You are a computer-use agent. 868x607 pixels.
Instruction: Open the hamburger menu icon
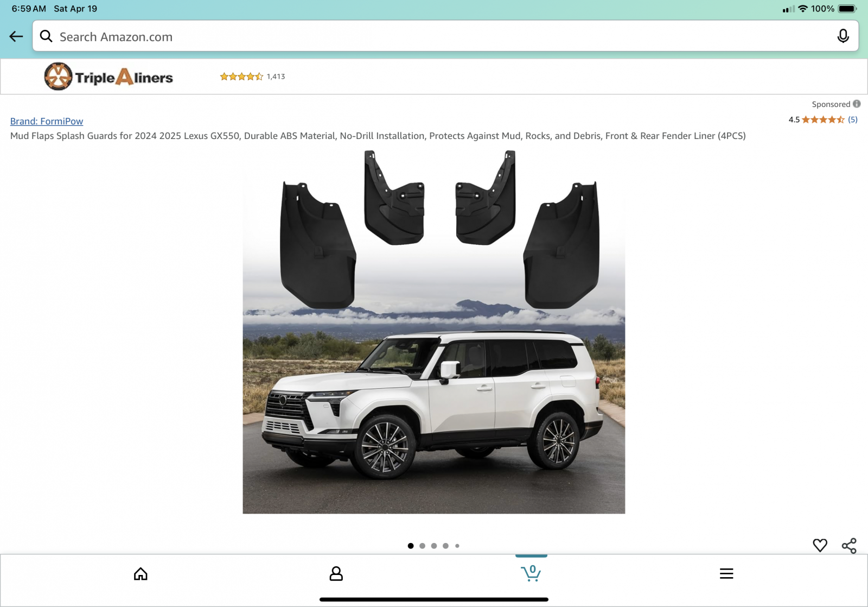pyautogui.click(x=726, y=574)
